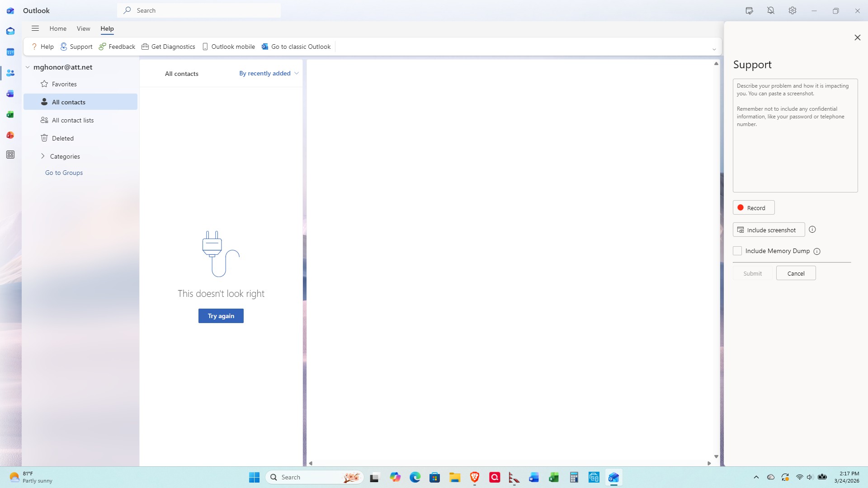868x488 pixels.
Task: Open the notifications bell icon
Action: pos(771,10)
